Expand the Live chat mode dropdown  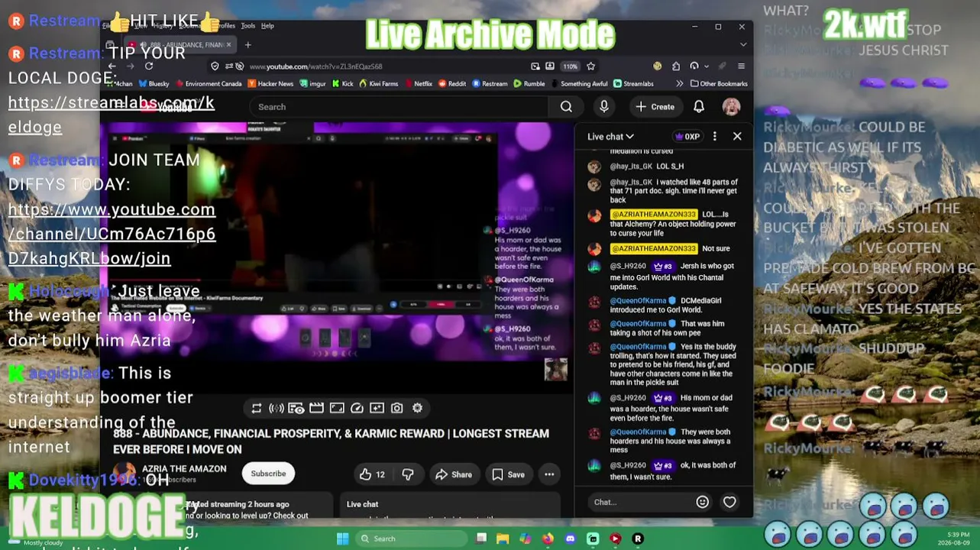click(610, 137)
